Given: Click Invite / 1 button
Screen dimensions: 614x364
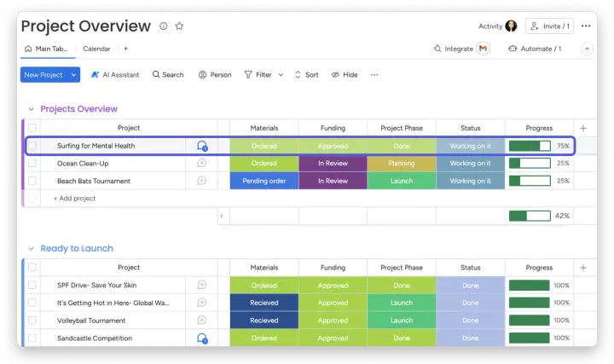Looking at the screenshot, I should (x=549, y=26).
